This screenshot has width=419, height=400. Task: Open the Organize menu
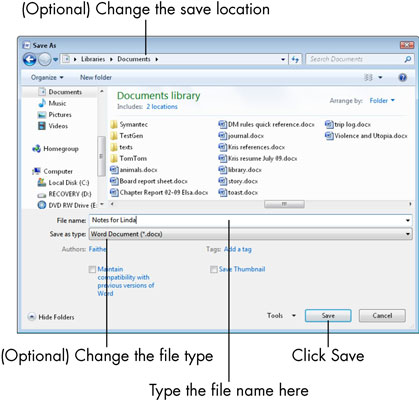tap(47, 77)
